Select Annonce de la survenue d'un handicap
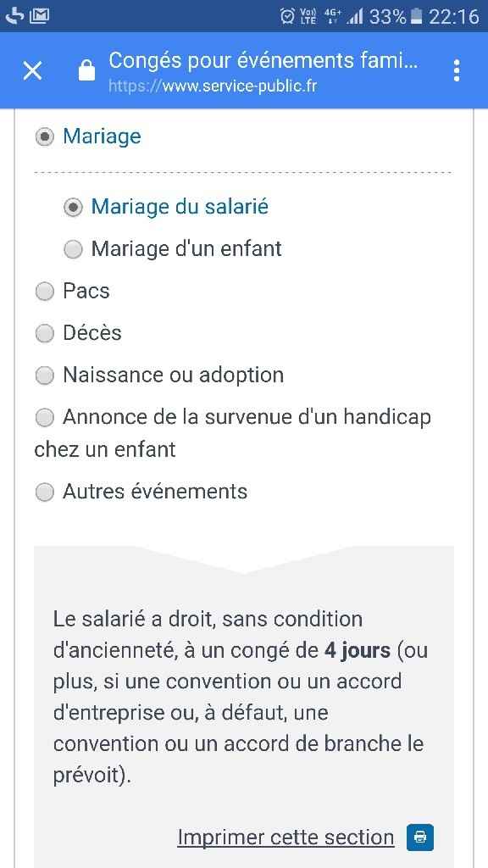488x868 pixels. [44, 417]
